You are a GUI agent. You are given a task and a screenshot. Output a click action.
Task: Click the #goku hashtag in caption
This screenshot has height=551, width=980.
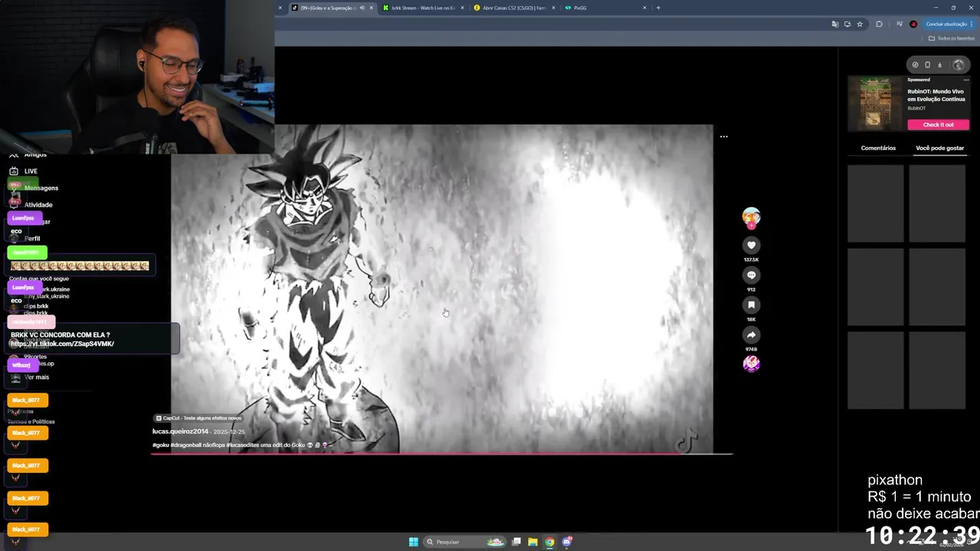(x=161, y=445)
